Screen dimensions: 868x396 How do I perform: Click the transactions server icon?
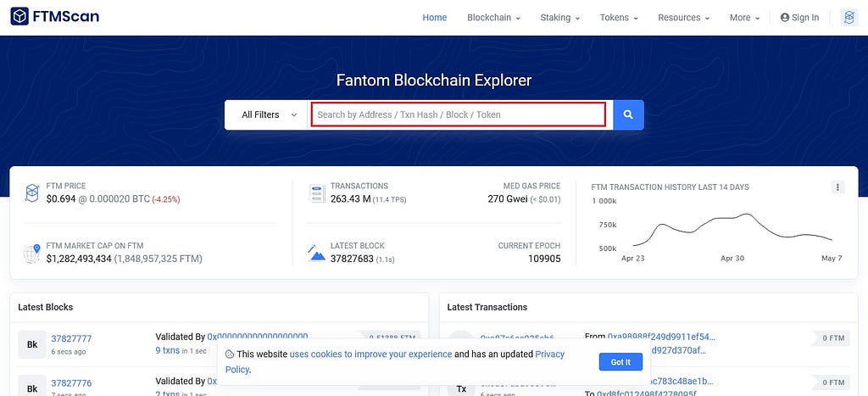coord(317,193)
